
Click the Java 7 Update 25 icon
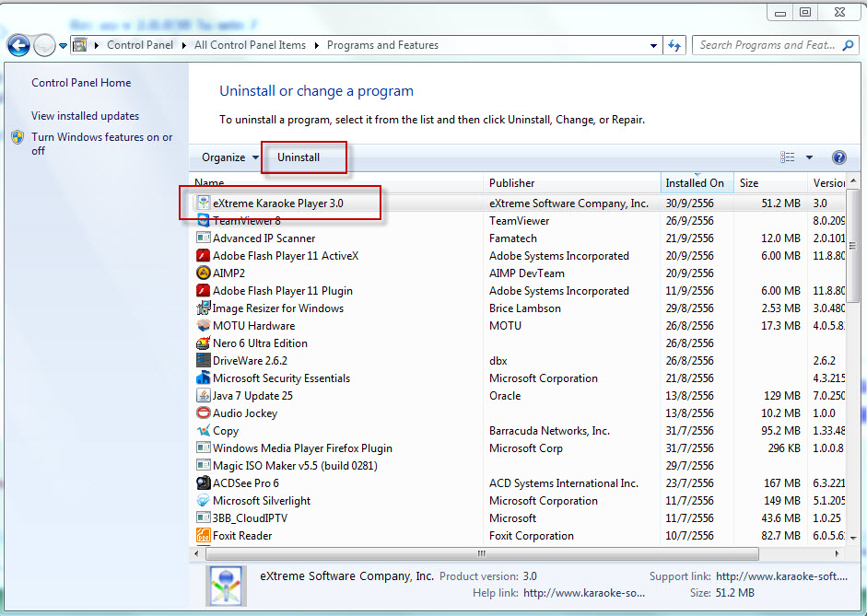pyautogui.click(x=204, y=396)
